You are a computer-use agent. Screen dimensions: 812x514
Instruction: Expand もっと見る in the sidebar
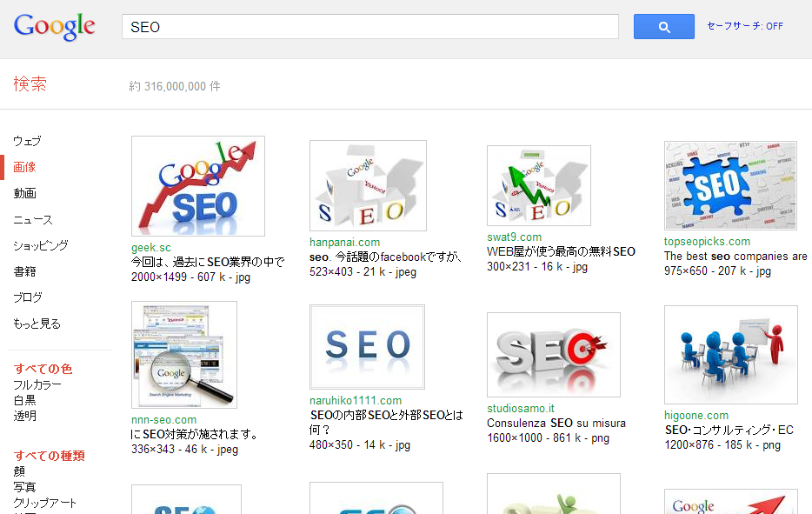[37, 324]
